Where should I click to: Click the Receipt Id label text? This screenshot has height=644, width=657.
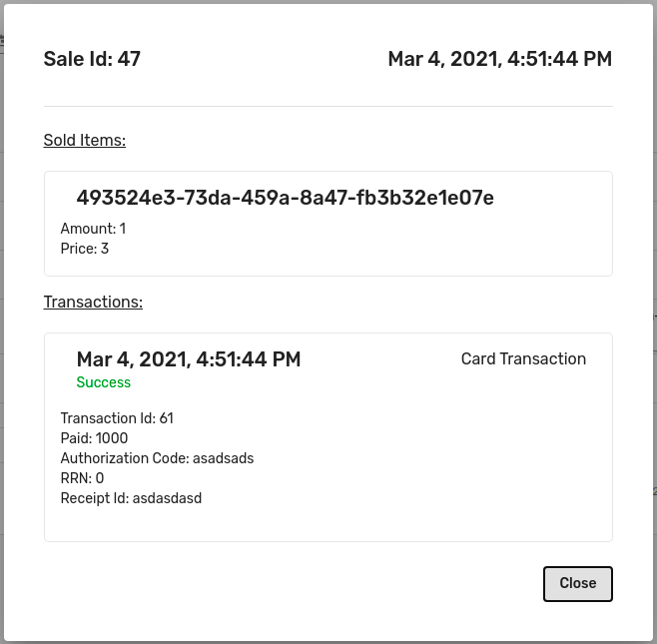[94, 498]
